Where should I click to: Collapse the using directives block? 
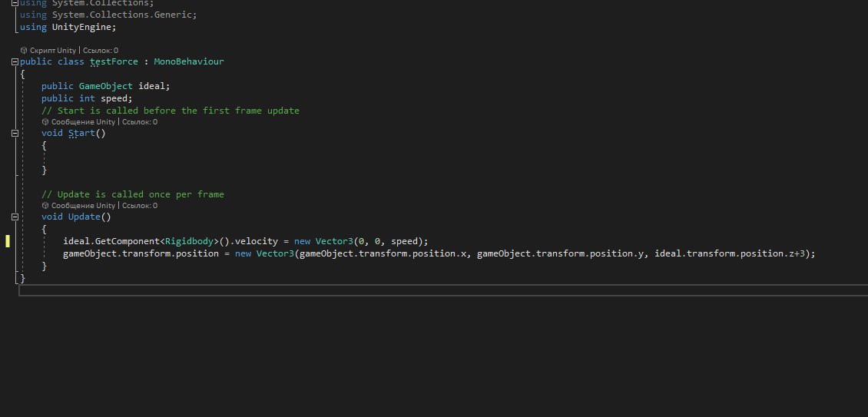[15, 3]
